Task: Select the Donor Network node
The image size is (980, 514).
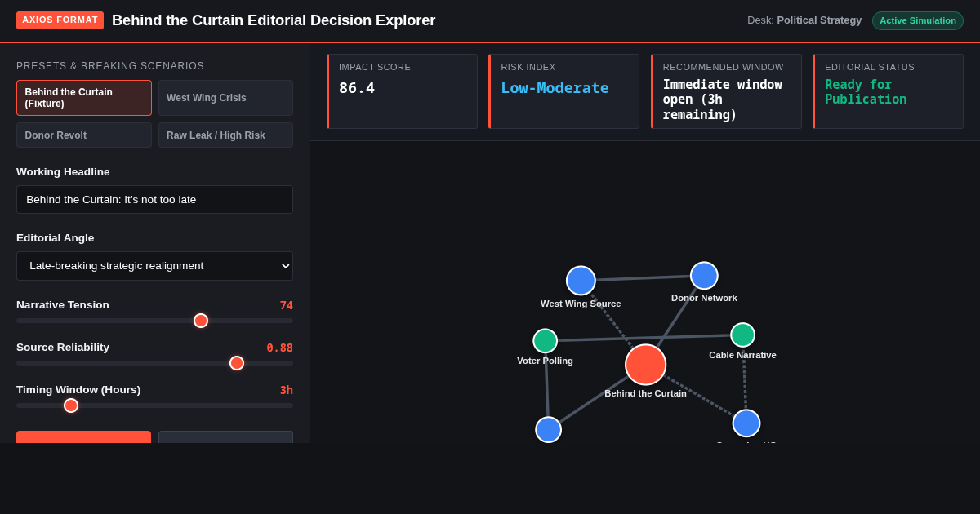Action: click(x=704, y=276)
